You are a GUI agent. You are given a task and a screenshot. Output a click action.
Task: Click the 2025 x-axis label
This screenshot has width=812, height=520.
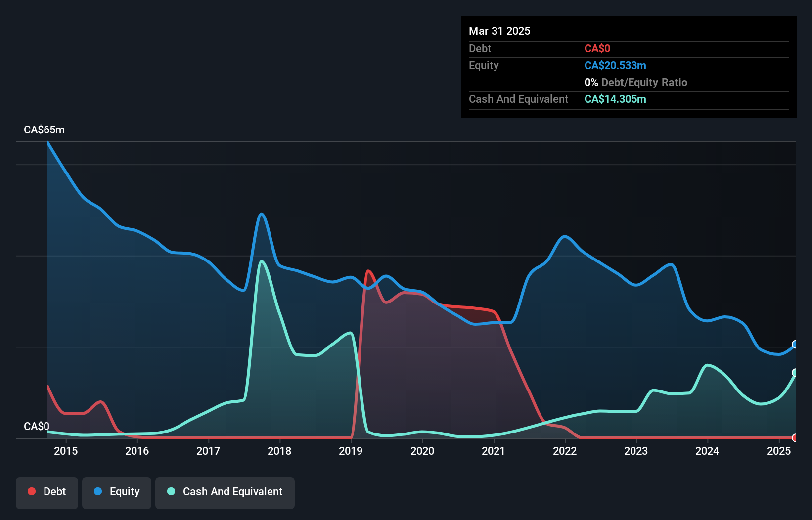pos(779,451)
